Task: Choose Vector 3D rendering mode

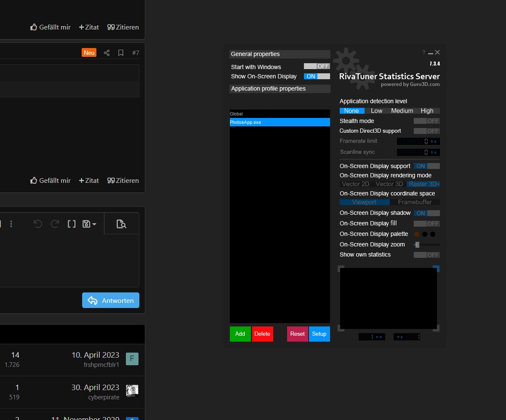Action: pos(389,184)
